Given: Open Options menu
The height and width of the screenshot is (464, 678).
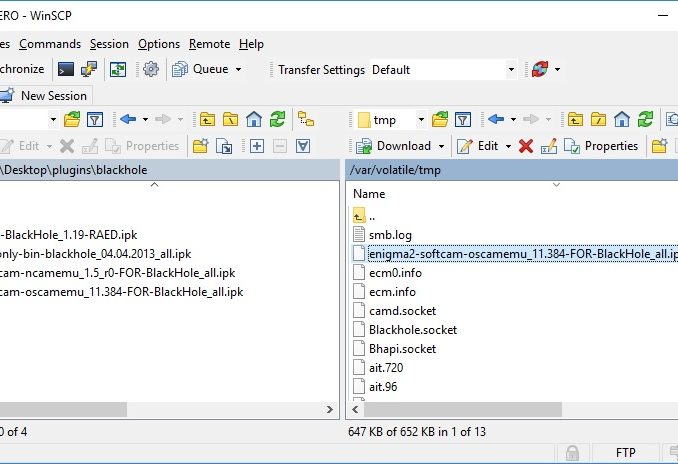Looking at the screenshot, I should coord(159,44).
